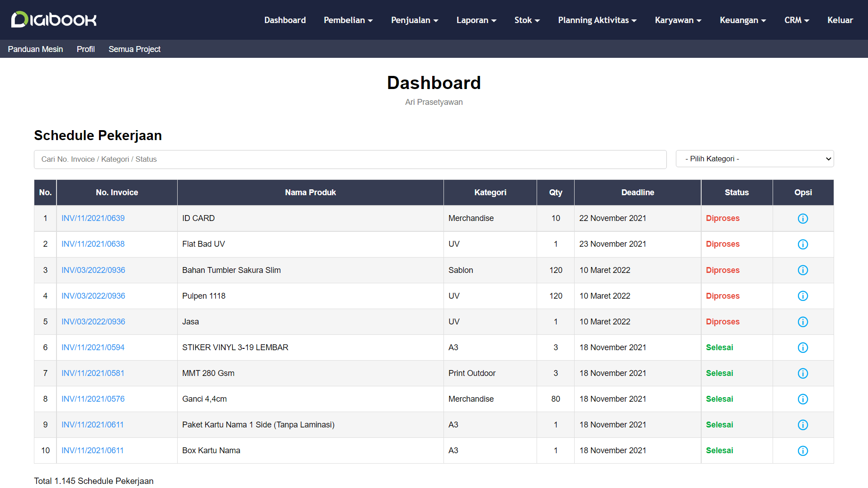Screen dimensions: 868x488
Task: Click the info icon for ID CARD row
Action: (803, 219)
